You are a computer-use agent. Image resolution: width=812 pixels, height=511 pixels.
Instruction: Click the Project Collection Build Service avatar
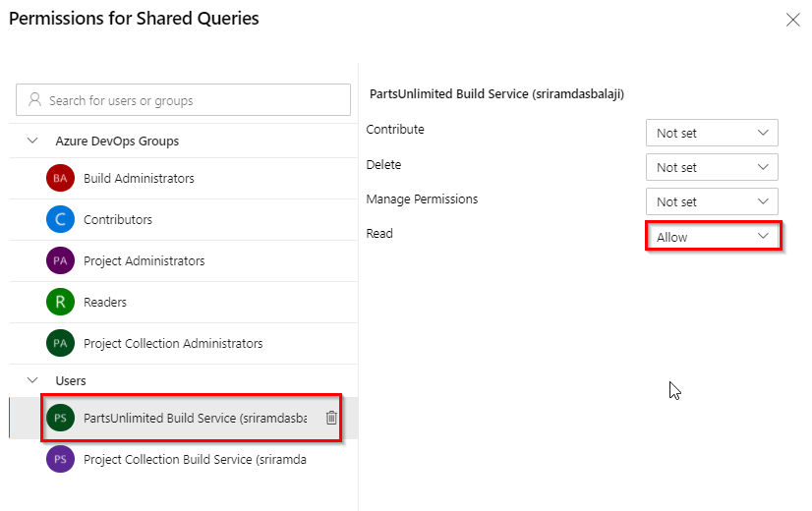click(60, 459)
